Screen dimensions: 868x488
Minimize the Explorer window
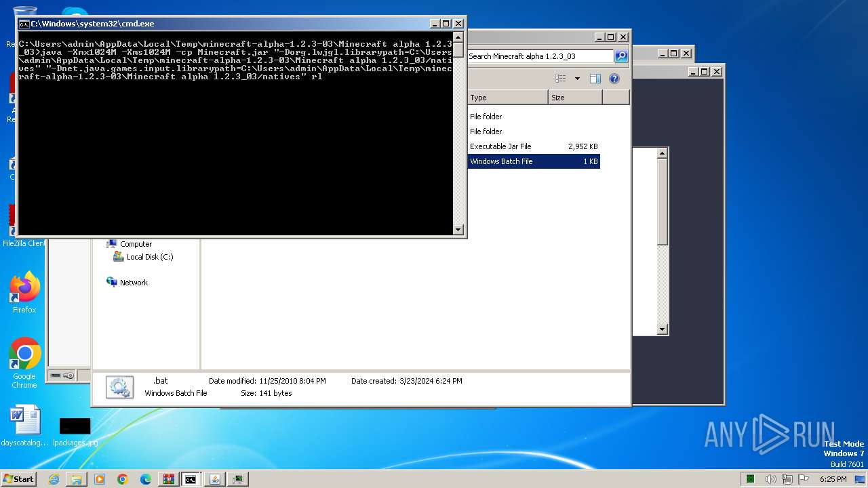599,37
